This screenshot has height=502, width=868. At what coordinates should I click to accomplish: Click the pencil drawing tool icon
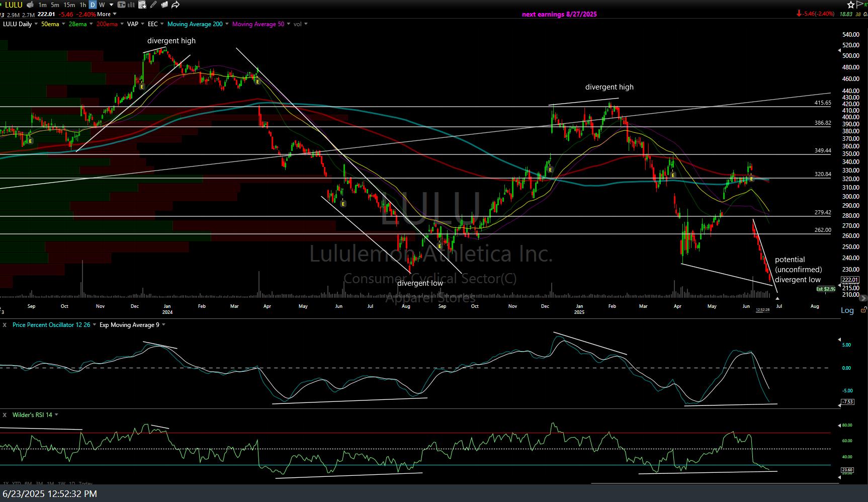tap(153, 5)
